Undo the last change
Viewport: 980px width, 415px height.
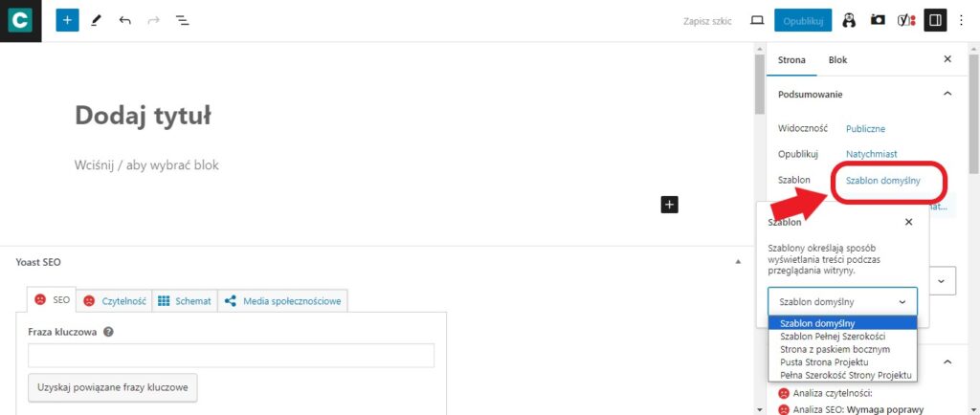(125, 21)
